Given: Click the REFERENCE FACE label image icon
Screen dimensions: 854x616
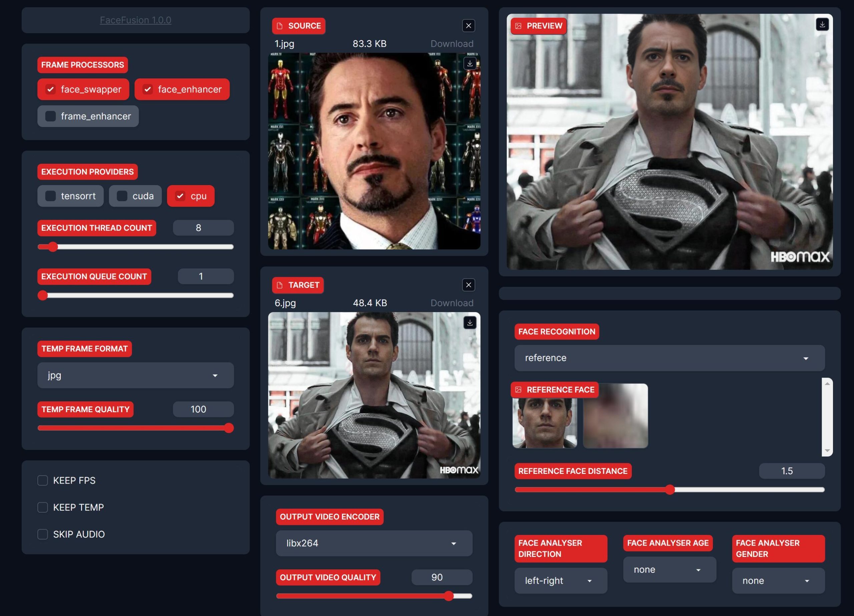Looking at the screenshot, I should (518, 390).
